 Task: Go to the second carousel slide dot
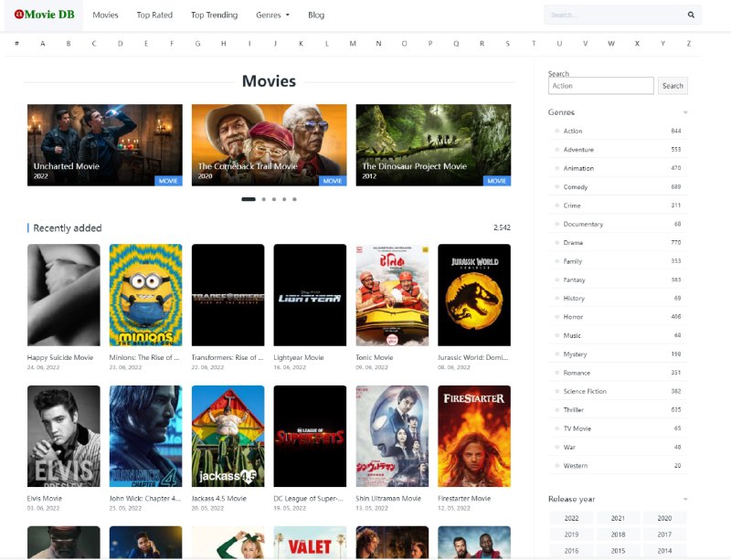point(264,199)
